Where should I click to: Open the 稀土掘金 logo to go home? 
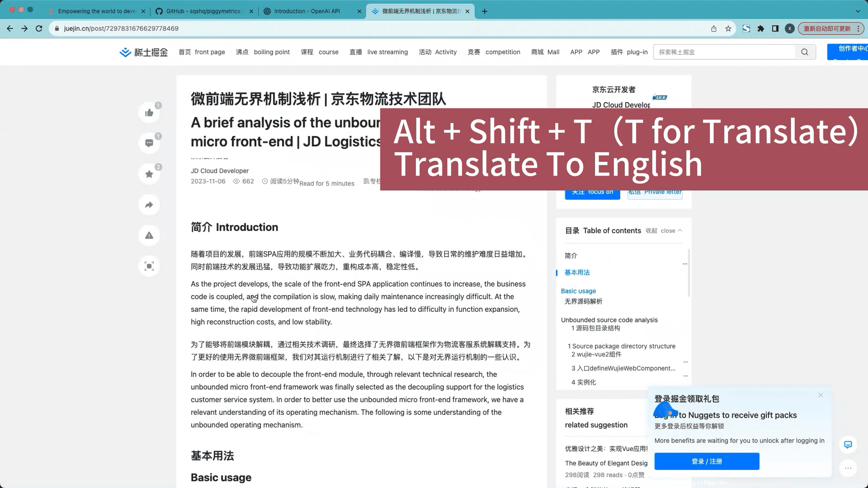[143, 52]
